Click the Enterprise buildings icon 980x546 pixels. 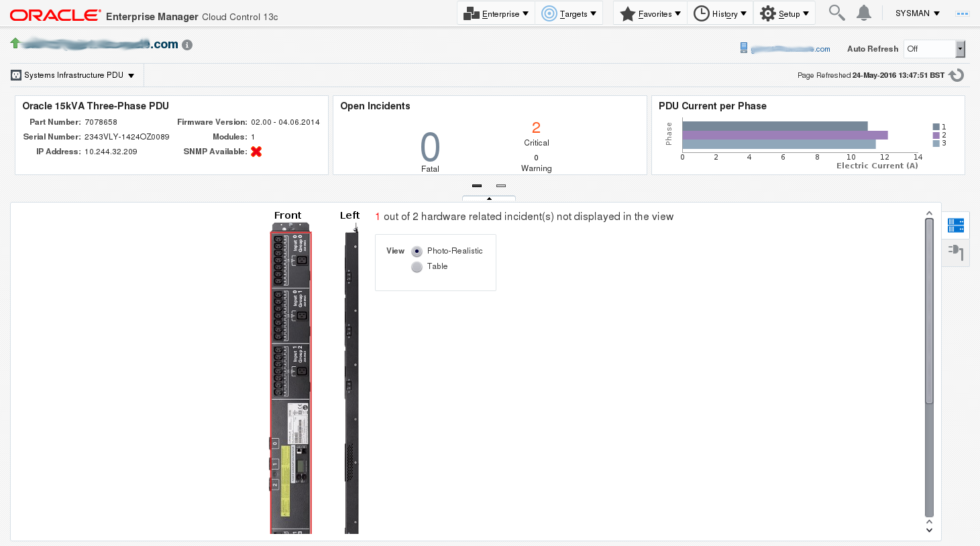click(x=472, y=13)
